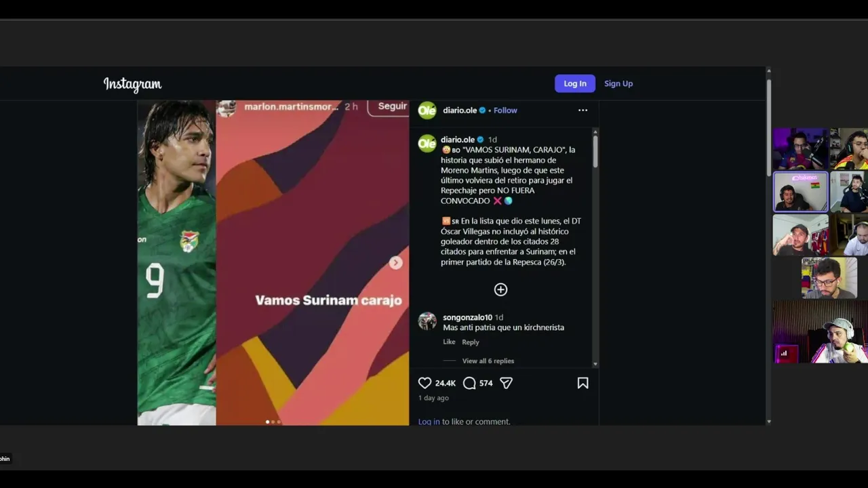Open the three-dot more options menu

click(x=583, y=110)
